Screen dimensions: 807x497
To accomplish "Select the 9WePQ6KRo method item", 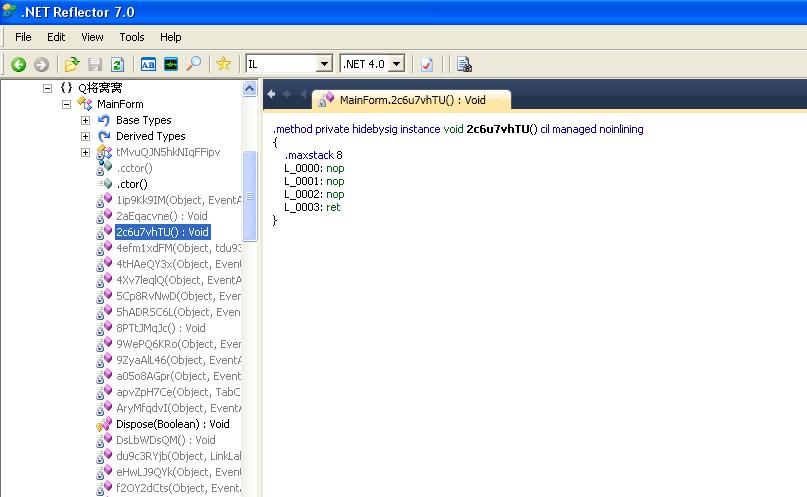I will (x=178, y=344).
